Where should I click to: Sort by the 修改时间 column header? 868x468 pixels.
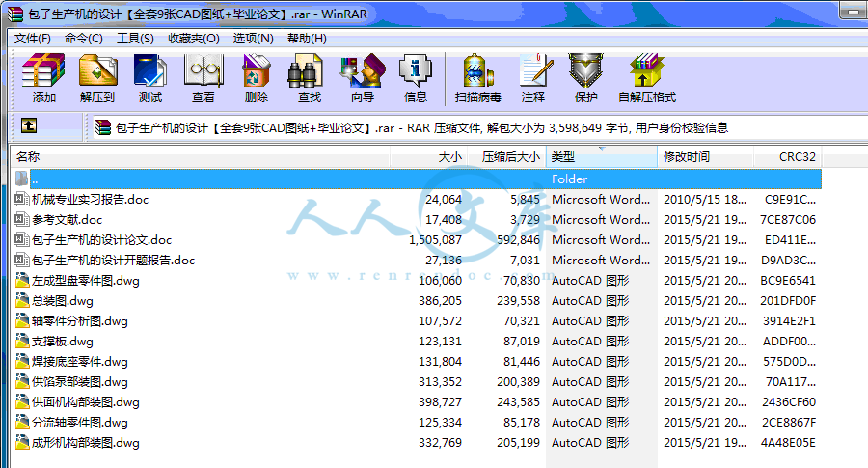click(x=705, y=156)
